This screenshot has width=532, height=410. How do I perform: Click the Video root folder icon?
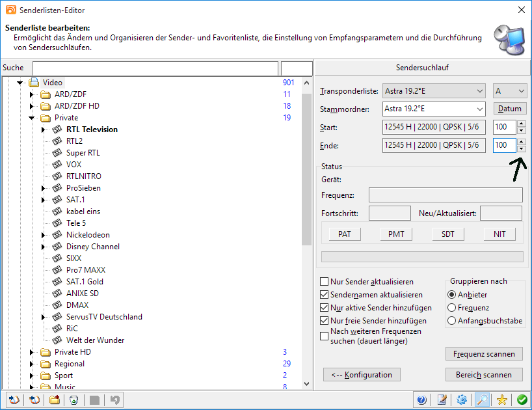(x=34, y=83)
